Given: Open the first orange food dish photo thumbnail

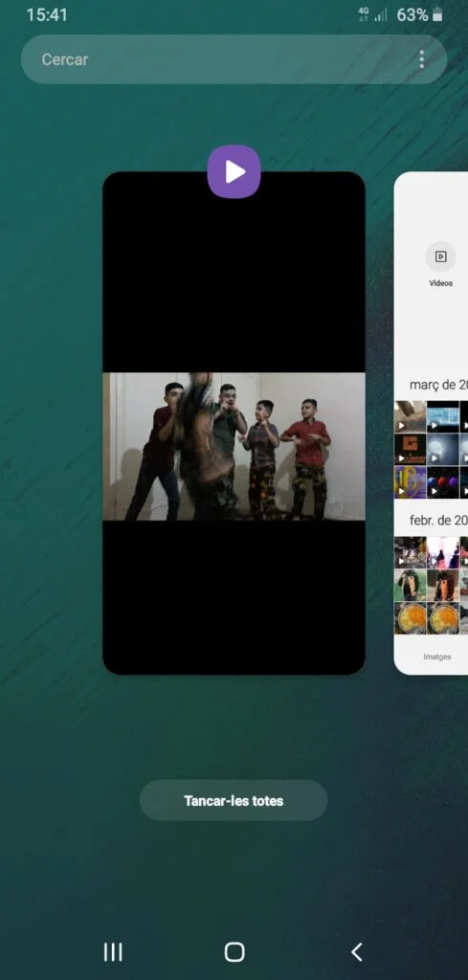Looking at the screenshot, I should pos(410,618).
